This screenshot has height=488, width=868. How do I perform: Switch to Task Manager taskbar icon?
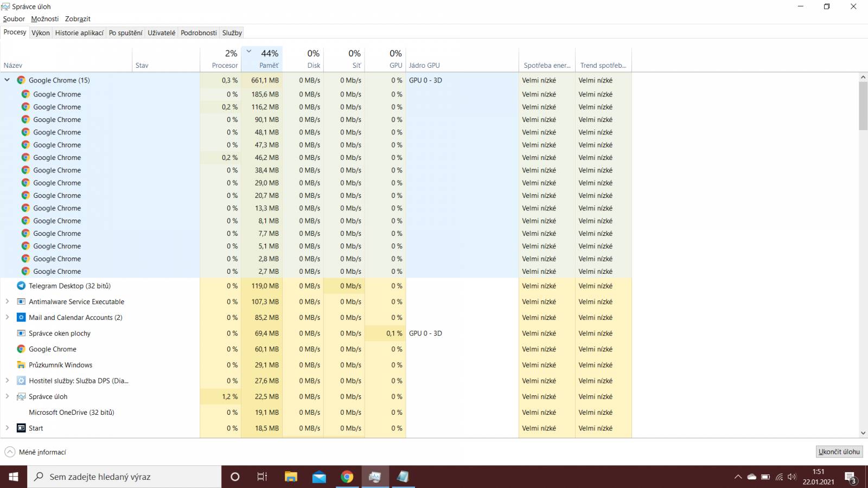[x=375, y=477]
